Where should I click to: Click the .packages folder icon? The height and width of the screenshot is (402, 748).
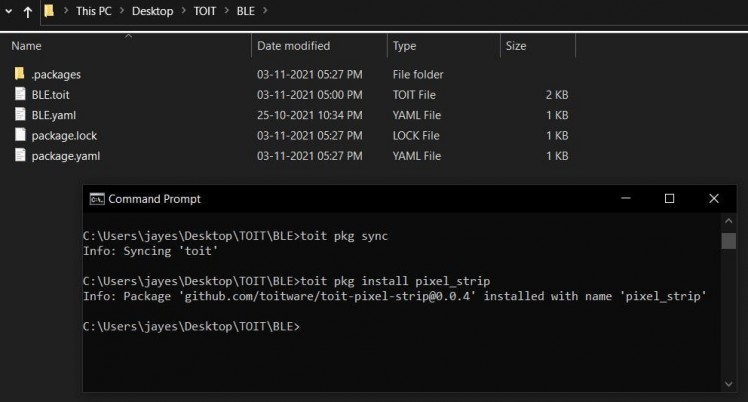[x=19, y=74]
